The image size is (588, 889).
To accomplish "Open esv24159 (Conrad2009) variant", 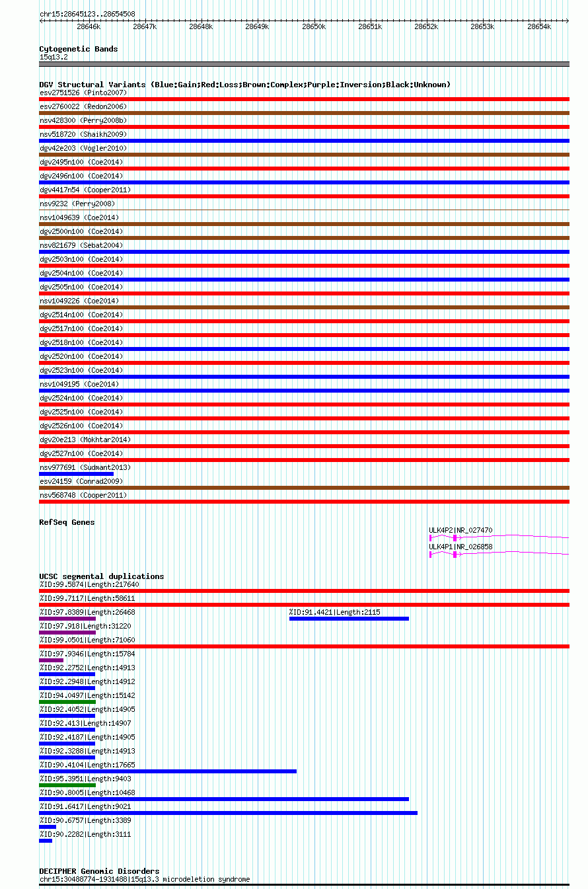I will 81,481.
